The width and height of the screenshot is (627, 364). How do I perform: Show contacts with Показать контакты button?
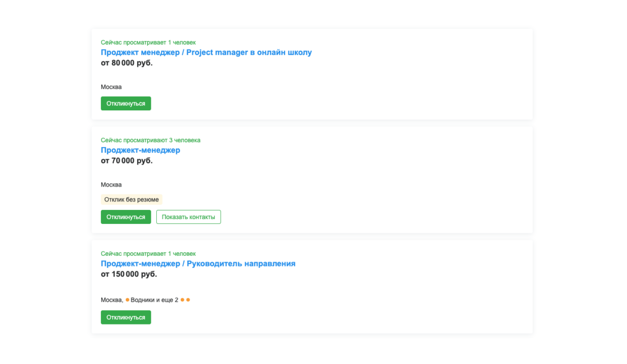point(188,217)
